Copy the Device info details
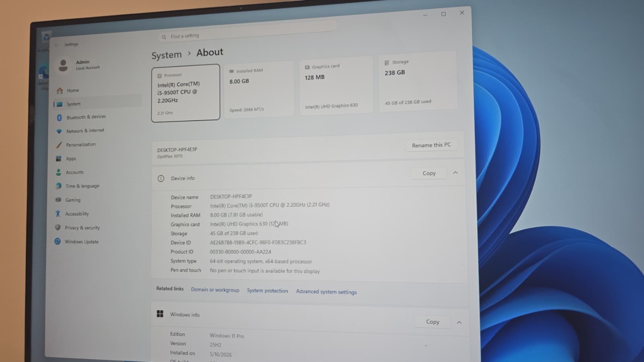The width and height of the screenshot is (644, 362). click(429, 173)
